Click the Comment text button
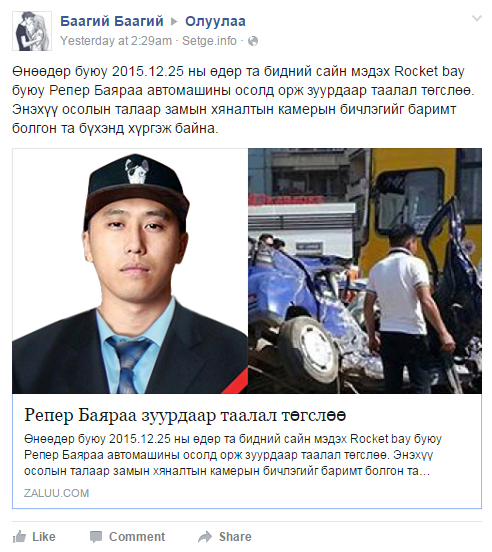Screen dimensions: 492x552 [x=137, y=537]
